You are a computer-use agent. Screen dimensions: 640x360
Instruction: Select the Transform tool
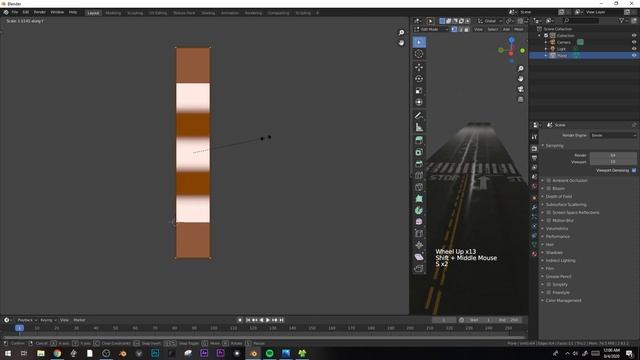(419, 102)
